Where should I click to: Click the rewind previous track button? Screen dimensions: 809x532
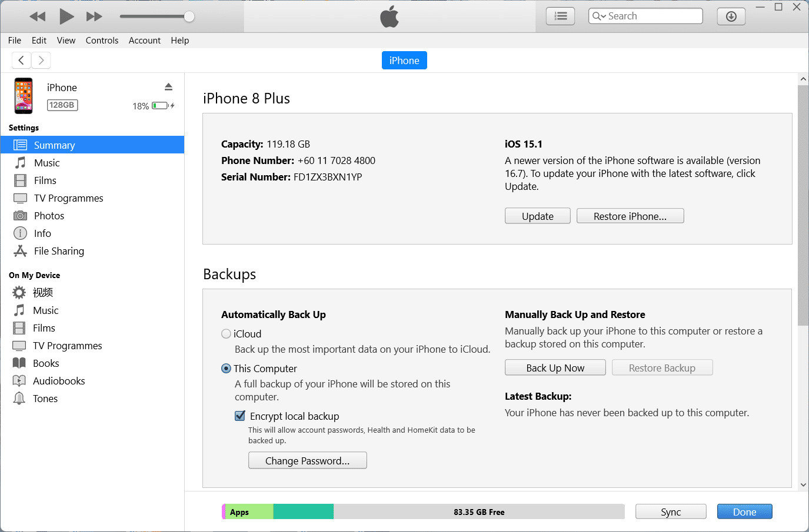38,16
